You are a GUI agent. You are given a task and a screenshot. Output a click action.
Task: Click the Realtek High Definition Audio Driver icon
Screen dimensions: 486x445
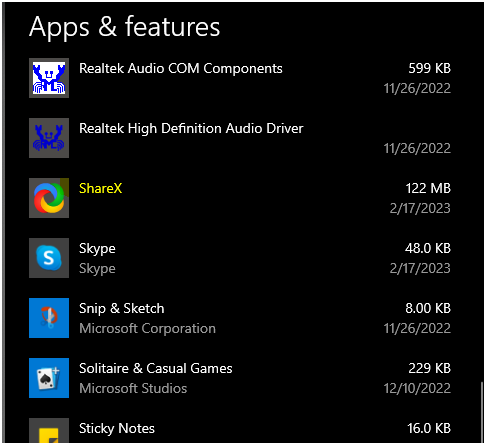click(49, 138)
